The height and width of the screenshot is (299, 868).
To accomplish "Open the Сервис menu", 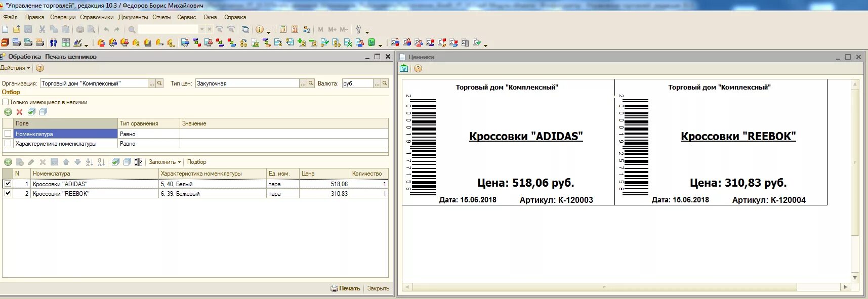I will pyautogui.click(x=187, y=17).
